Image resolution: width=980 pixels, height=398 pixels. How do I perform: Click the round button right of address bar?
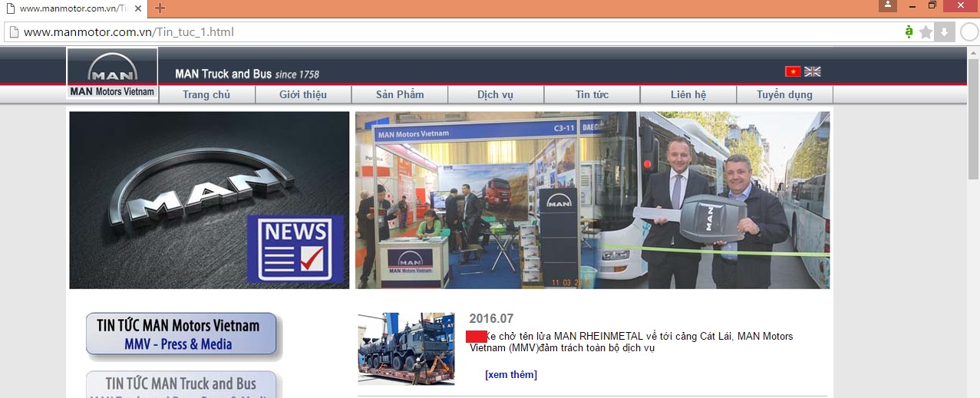tap(969, 32)
